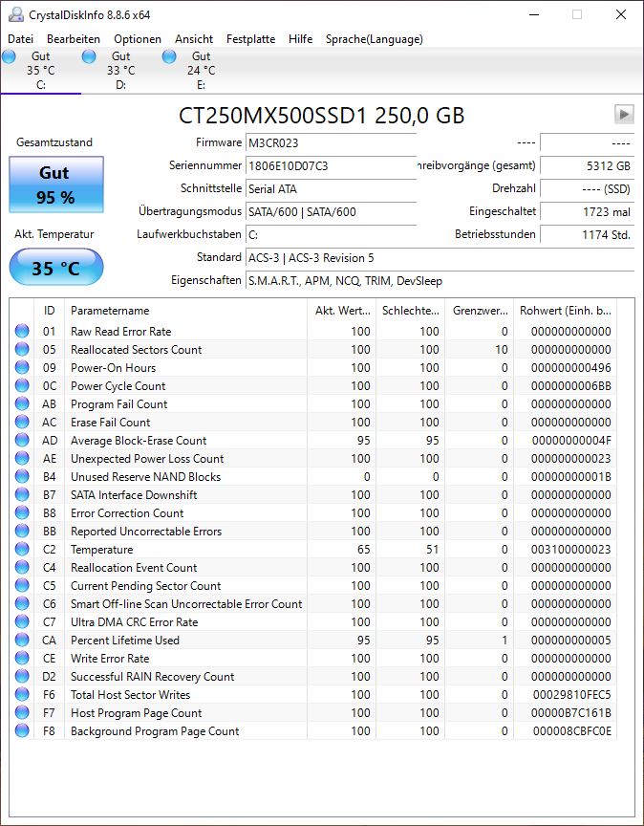Click status orb for Raw Read Error Rate
The height and width of the screenshot is (826, 644).
pyautogui.click(x=22, y=332)
